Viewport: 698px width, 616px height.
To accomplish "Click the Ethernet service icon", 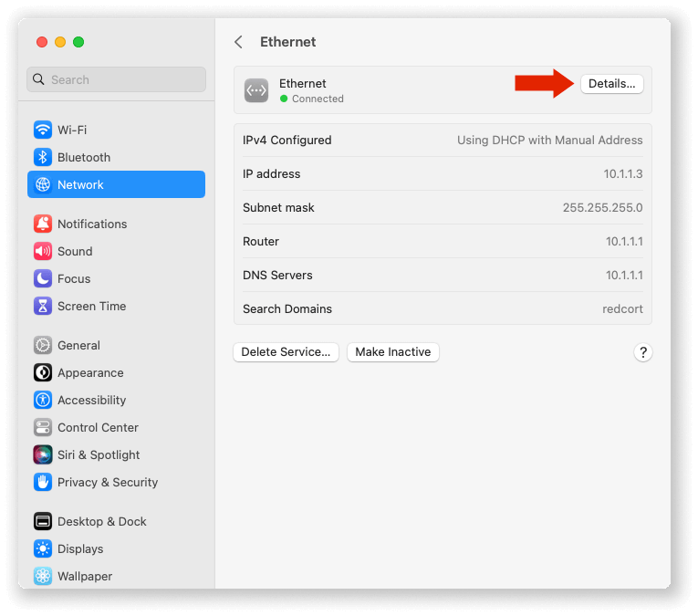I will tap(256, 90).
